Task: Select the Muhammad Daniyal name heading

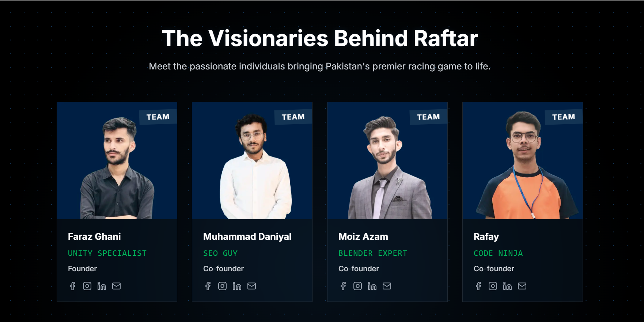Action: tap(247, 237)
